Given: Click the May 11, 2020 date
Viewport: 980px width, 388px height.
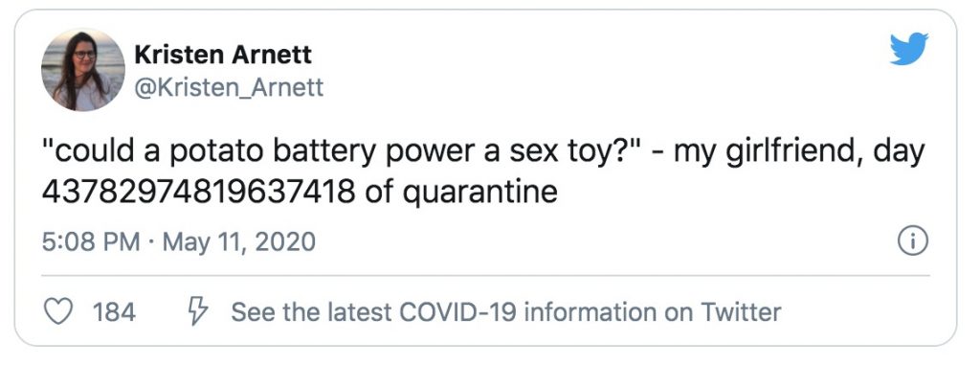Looking at the screenshot, I should (239, 242).
